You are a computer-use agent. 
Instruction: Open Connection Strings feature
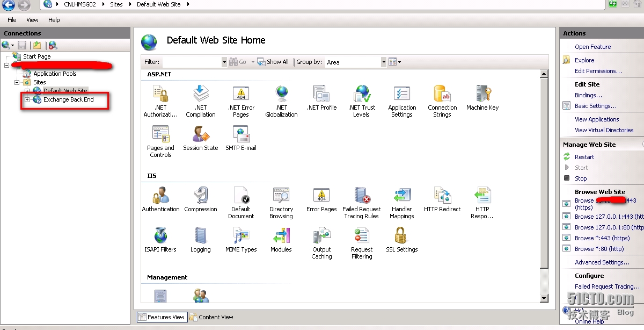tap(442, 101)
